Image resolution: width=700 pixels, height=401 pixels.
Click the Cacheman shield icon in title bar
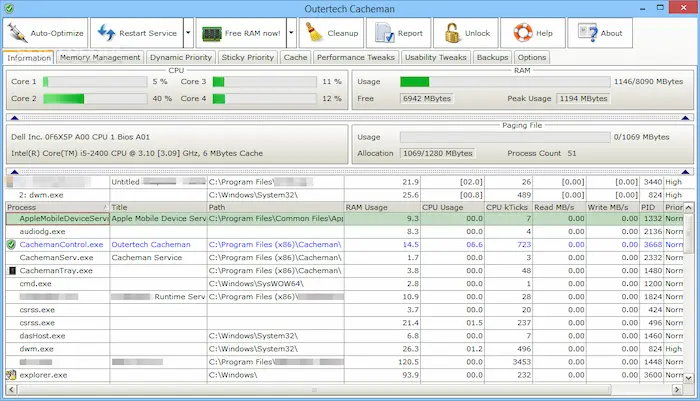tap(9, 8)
